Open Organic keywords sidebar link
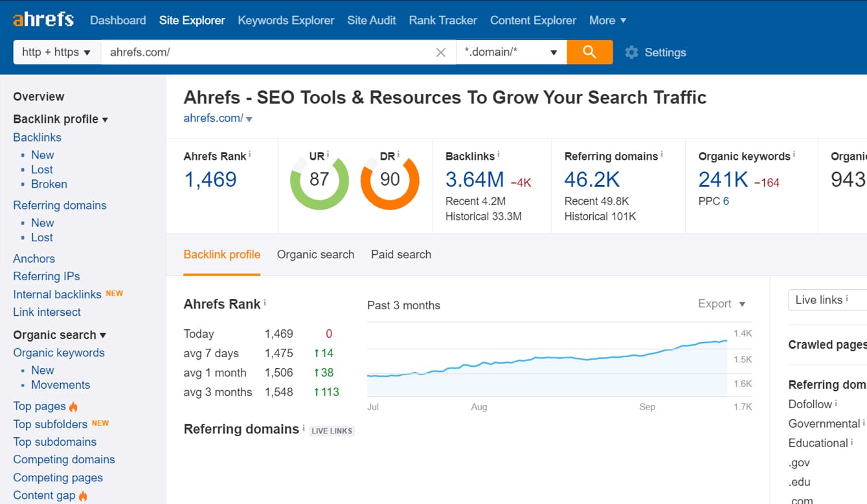Image resolution: width=867 pixels, height=504 pixels. point(59,353)
